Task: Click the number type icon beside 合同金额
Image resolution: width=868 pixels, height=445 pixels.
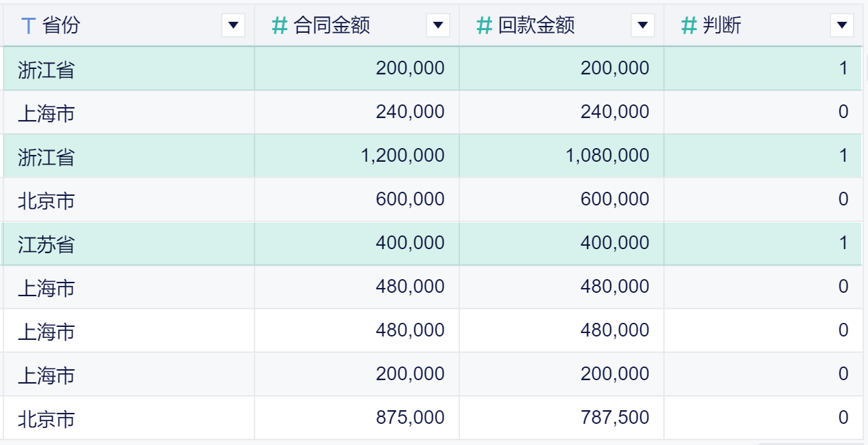Action: pos(279,26)
